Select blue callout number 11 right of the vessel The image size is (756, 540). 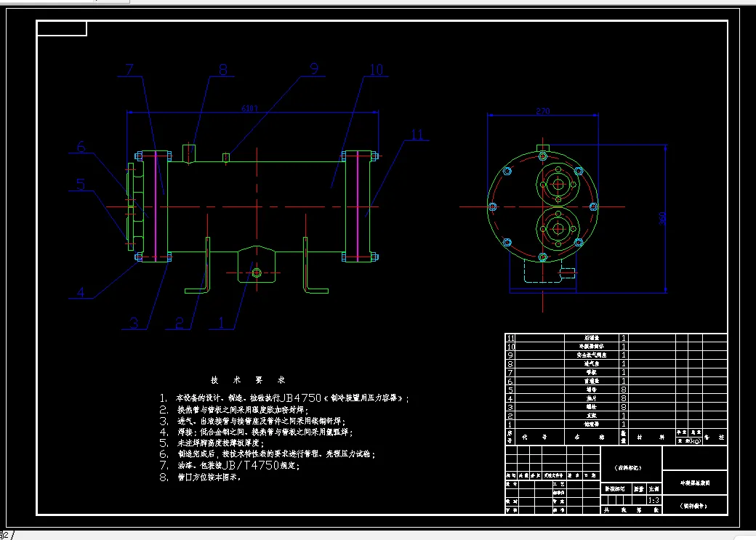[417, 134]
